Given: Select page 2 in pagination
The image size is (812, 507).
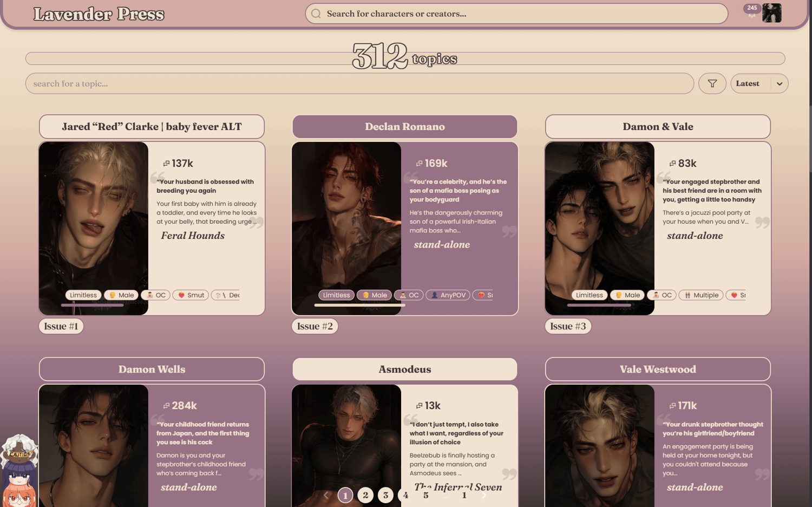Looking at the screenshot, I should (x=365, y=495).
